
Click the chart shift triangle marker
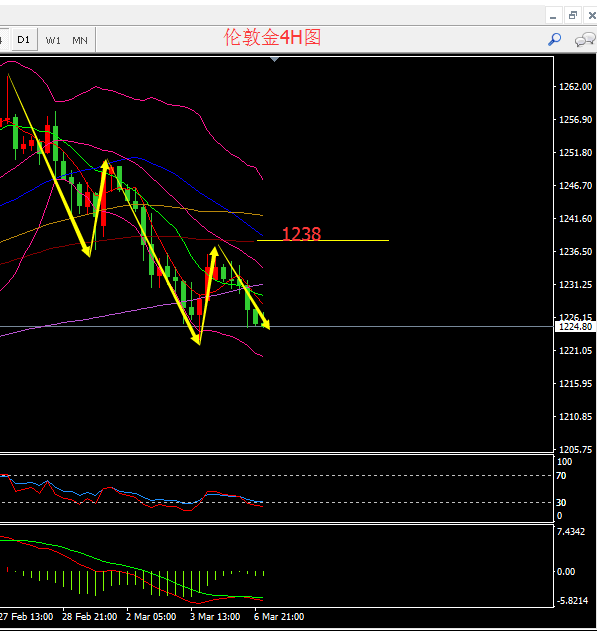[274, 60]
